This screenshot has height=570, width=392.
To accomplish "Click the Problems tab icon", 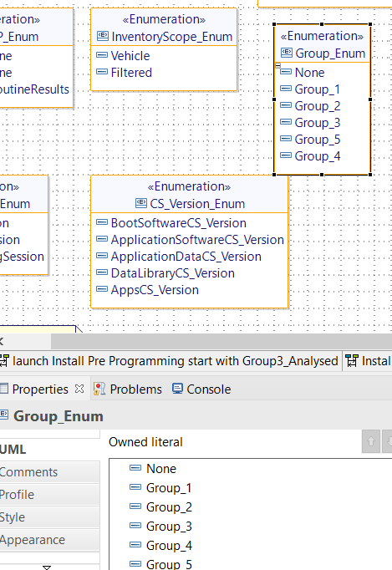I will click(99, 389).
